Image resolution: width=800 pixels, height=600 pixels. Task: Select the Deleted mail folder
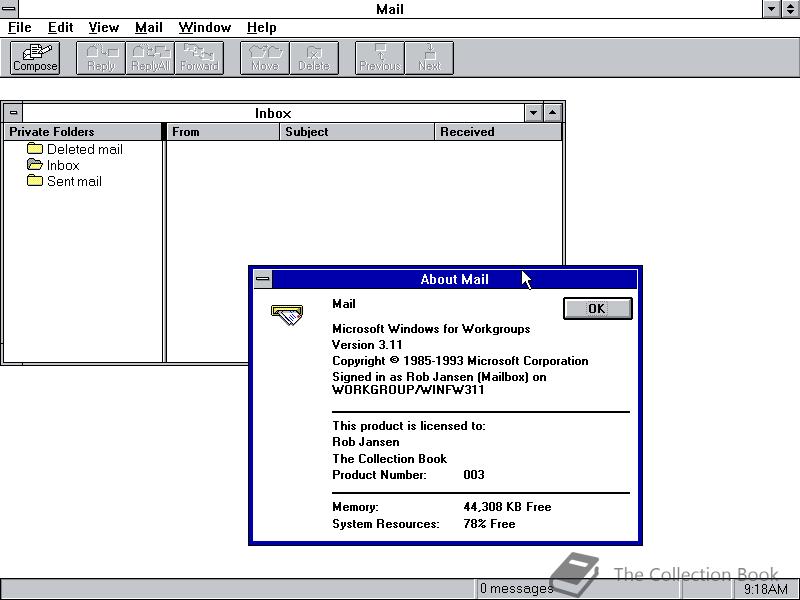[x=74, y=149]
